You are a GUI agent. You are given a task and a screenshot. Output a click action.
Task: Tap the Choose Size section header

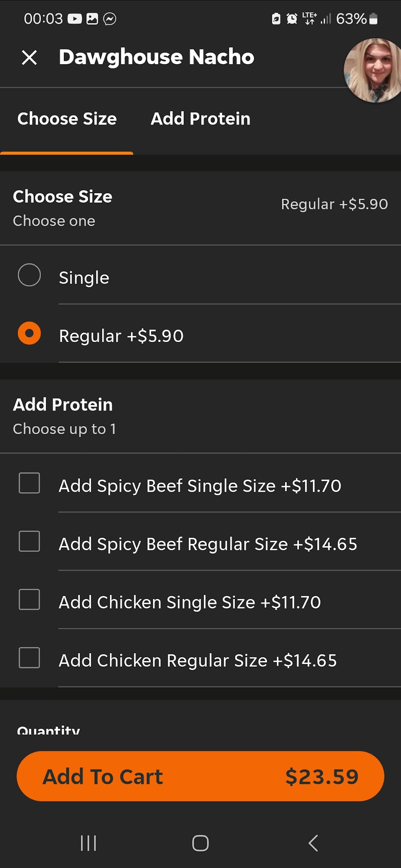click(x=63, y=197)
